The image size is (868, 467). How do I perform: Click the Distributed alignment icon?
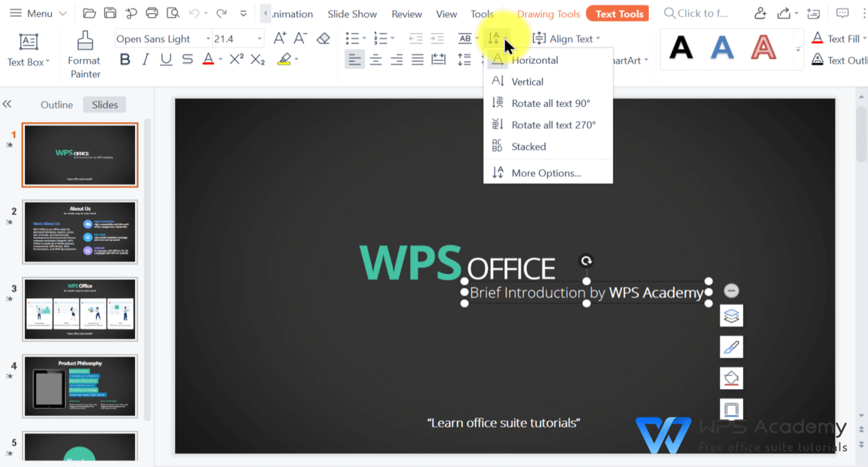tap(439, 60)
